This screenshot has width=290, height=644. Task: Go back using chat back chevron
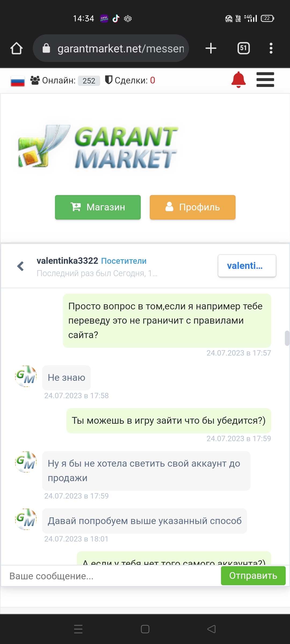20,266
